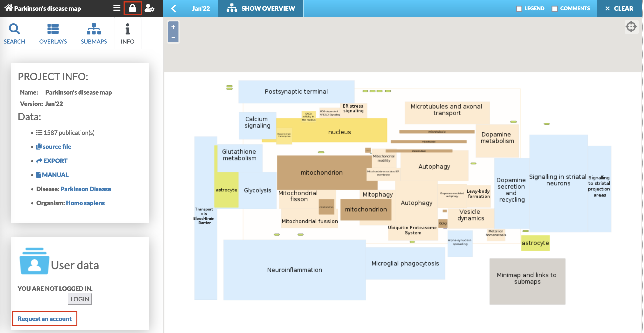Switch to the Submaps tab
Viewport: 644px width, 333px height.
coord(94,34)
